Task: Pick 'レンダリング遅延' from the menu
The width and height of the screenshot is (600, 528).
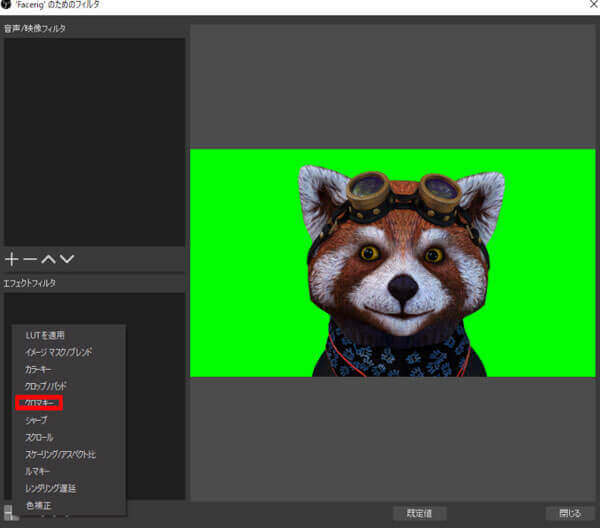Action: click(x=50, y=488)
